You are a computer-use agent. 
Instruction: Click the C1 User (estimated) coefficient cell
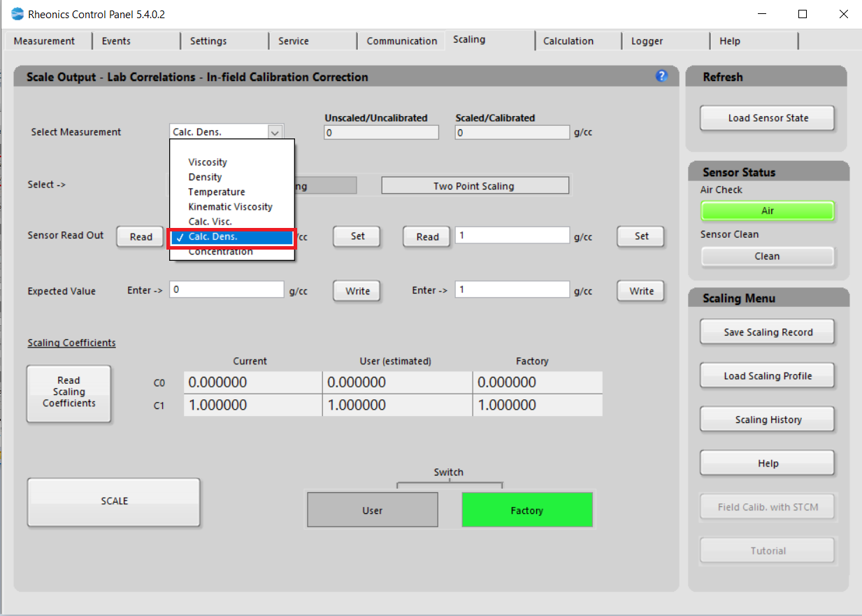pyautogui.click(x=397, y=406)
